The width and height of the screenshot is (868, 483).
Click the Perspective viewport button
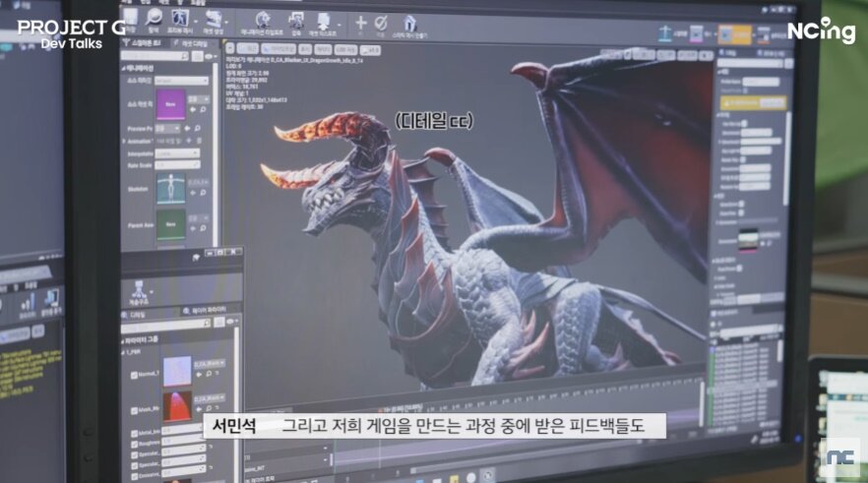click(249, 47)
